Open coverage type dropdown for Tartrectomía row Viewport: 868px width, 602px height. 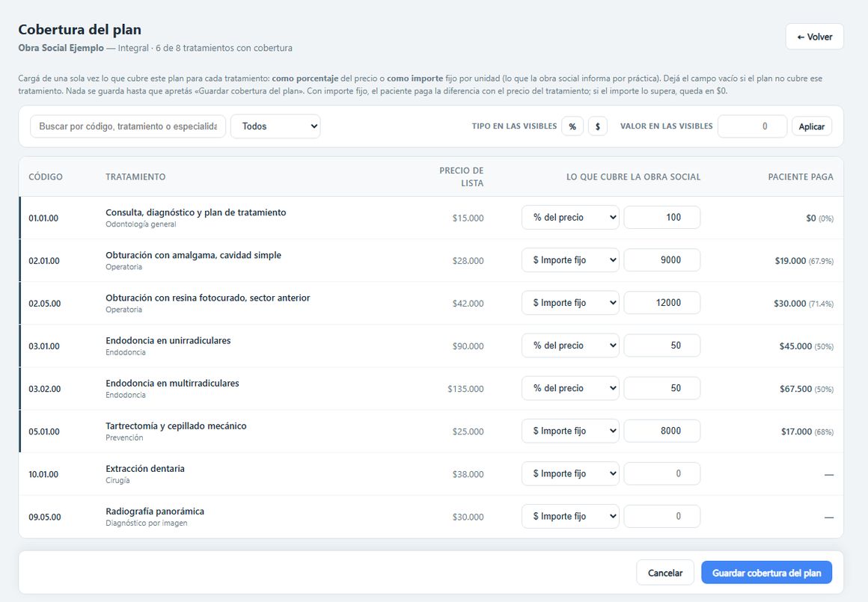pos(570,431)
